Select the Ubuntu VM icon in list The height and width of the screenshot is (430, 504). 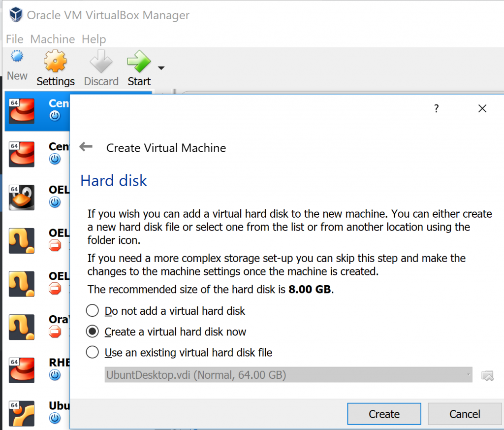coord(22,413)
